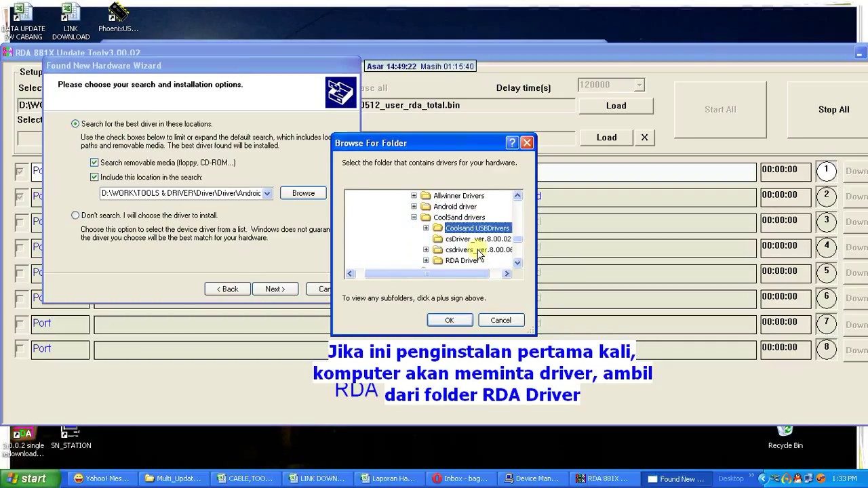Toggle 'Include this location in the search' checkbox
This screenshot has height=488, width=868.
[94, 178]
